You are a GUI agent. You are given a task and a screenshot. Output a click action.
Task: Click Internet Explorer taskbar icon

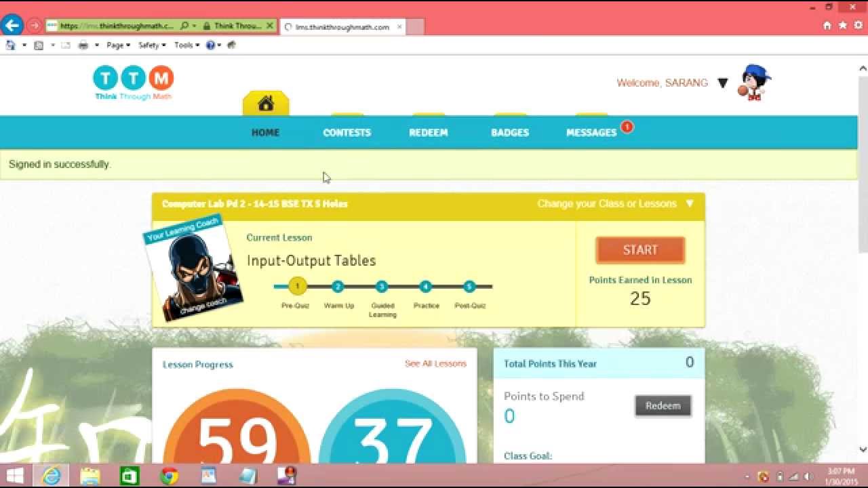52,476
